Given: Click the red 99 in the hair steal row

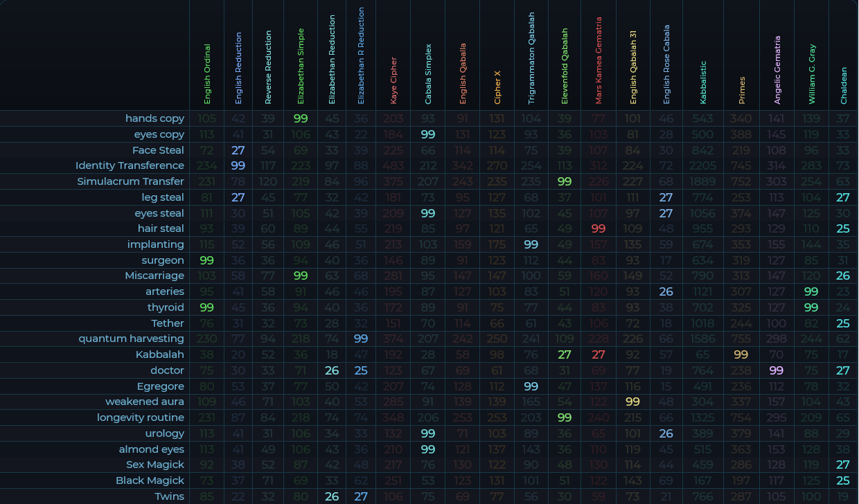Looking at the screenshot, I should 599,228.
